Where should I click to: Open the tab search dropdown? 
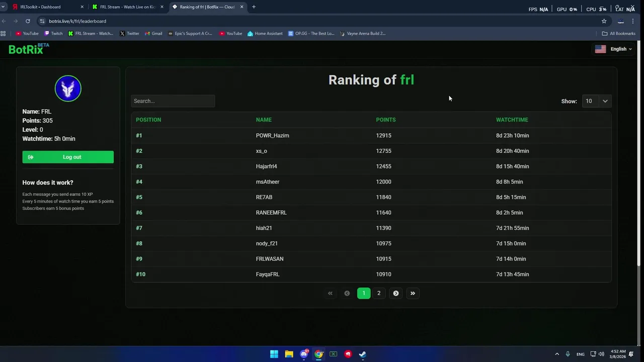tap(4, 7)
